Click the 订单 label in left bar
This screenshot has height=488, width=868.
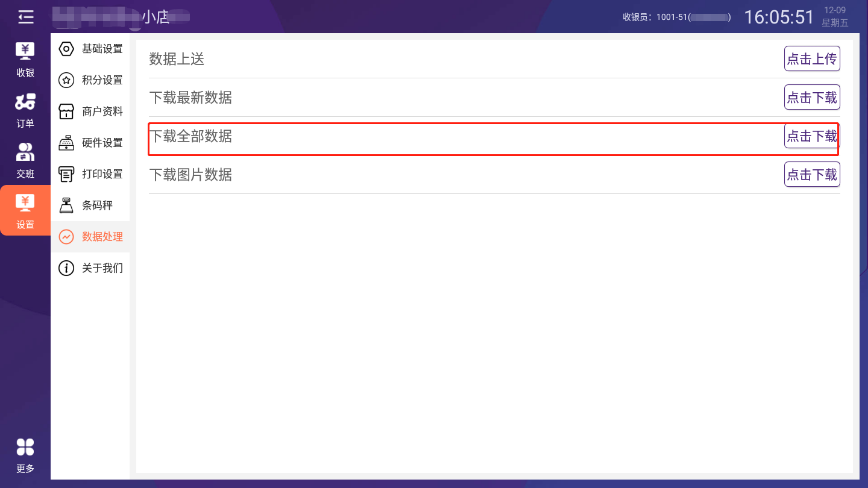(25, 124)
